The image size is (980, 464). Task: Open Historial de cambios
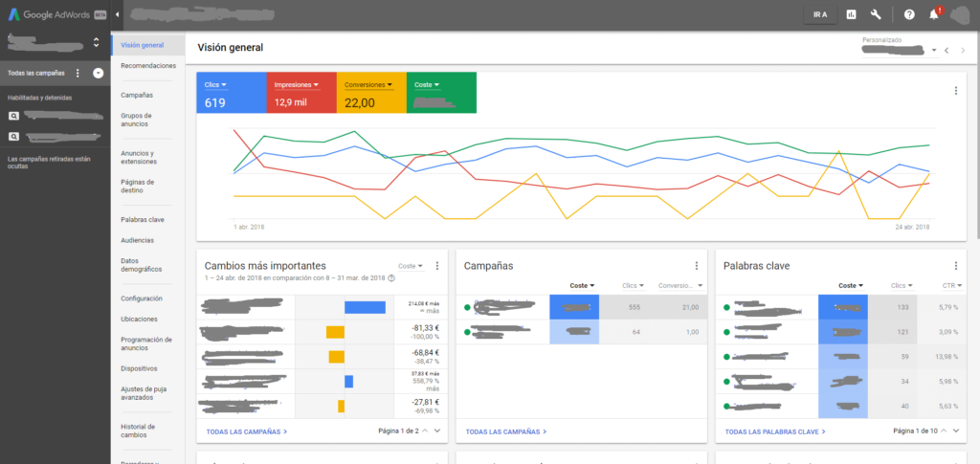coord(138,431)
